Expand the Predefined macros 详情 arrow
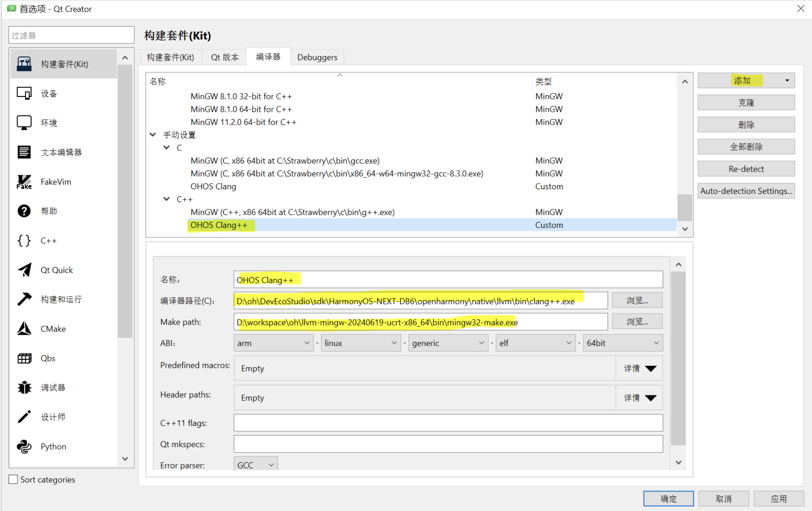This screenshot has width=812, height=511. [x=650, y=368]
